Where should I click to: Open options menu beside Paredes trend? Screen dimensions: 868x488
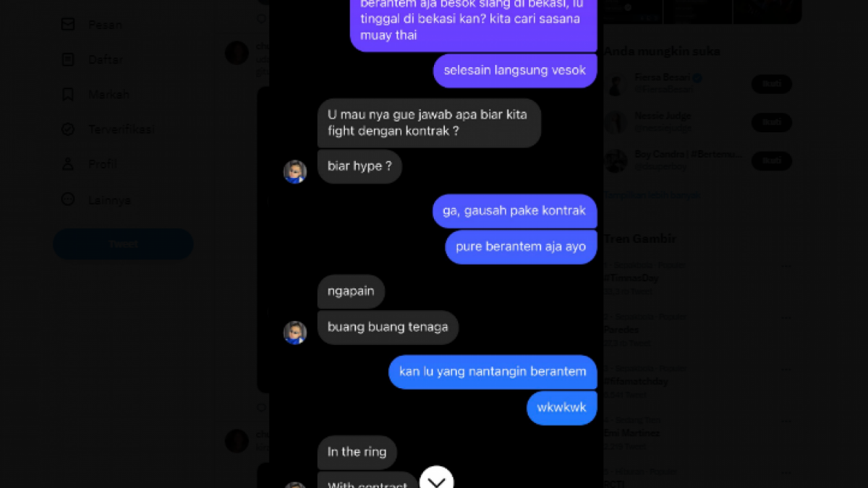tap(786, 319)
